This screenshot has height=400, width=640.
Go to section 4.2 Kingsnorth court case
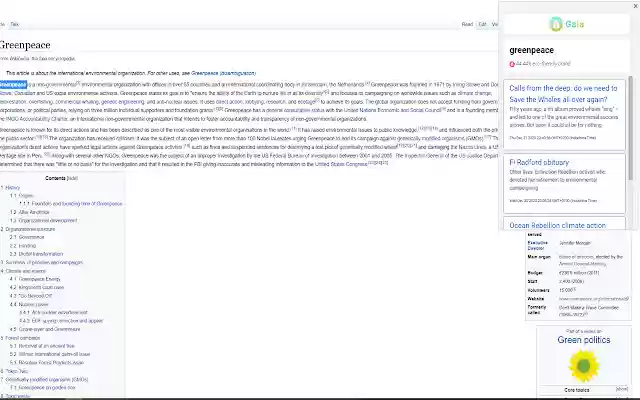(37, 287)
